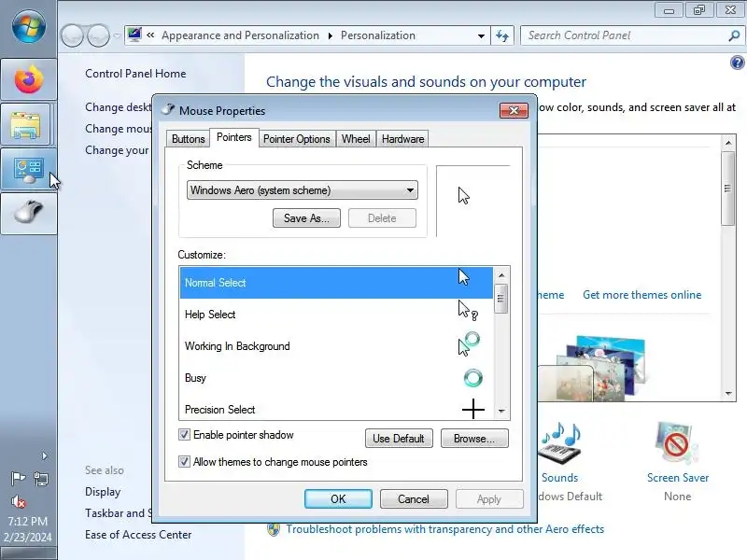The width and height of the screenshot is (747, 560).
Task: Switch to the Hardware tab
Action: click(x=402, y=138)
